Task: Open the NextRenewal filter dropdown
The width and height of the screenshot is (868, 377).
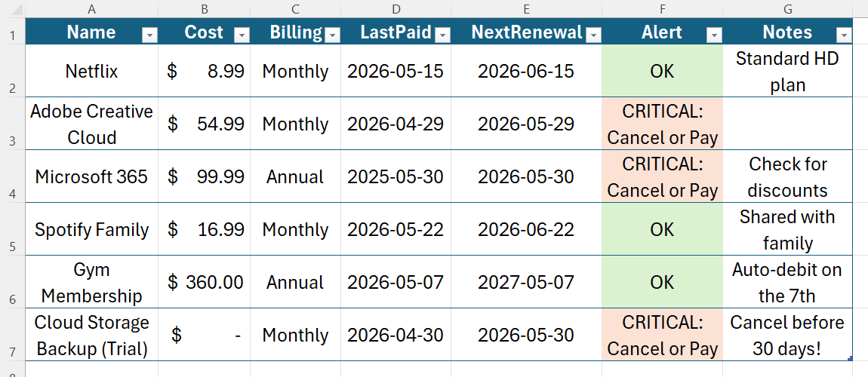Action: (x=593, y=35)
